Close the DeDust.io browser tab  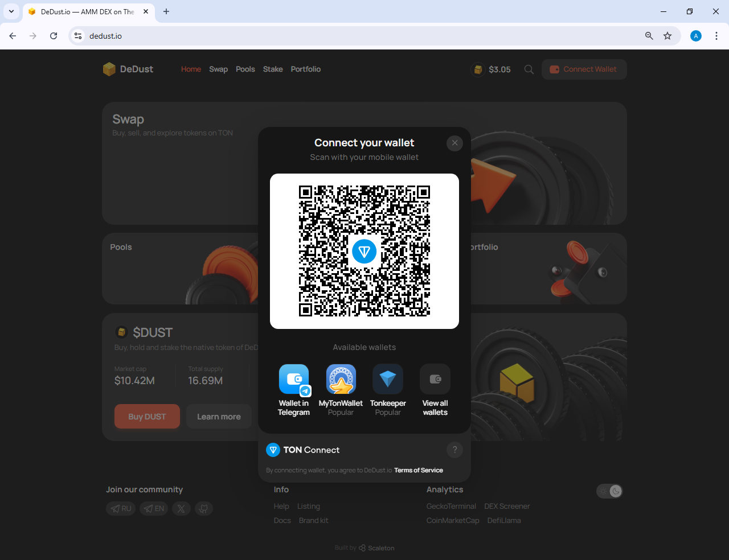[146, 11]
